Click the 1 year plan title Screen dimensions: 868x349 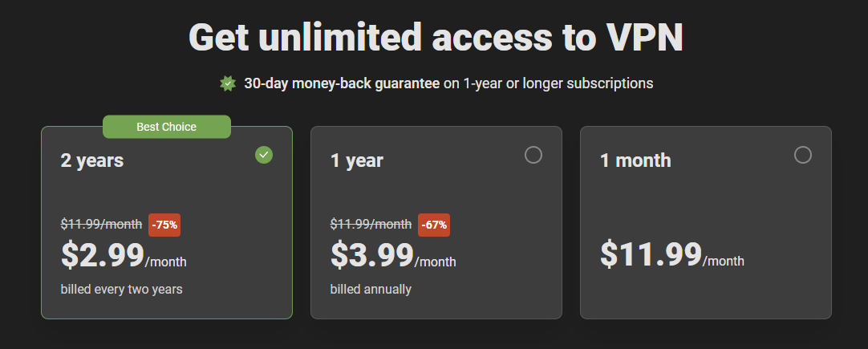tap(357, 160)
